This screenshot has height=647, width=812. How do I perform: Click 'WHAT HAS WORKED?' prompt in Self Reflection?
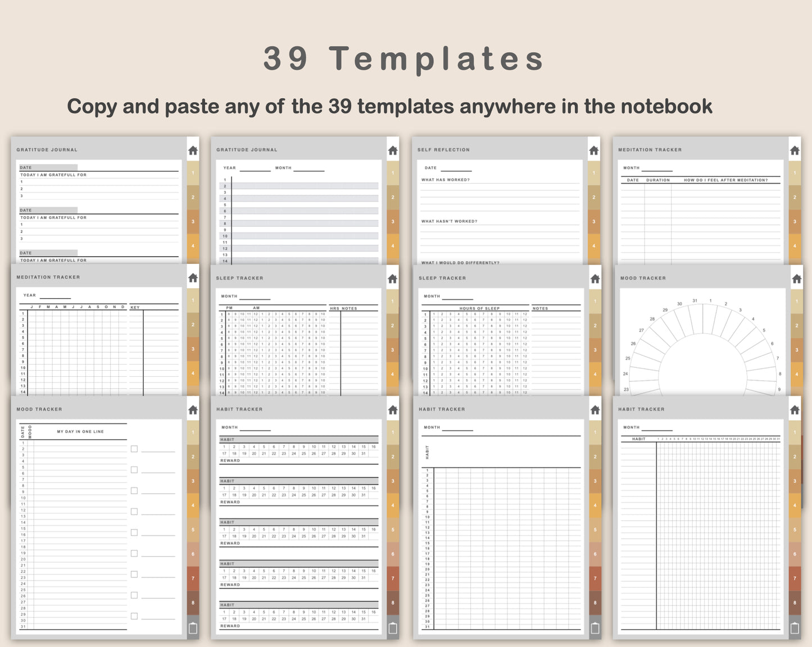click(446, 180)
